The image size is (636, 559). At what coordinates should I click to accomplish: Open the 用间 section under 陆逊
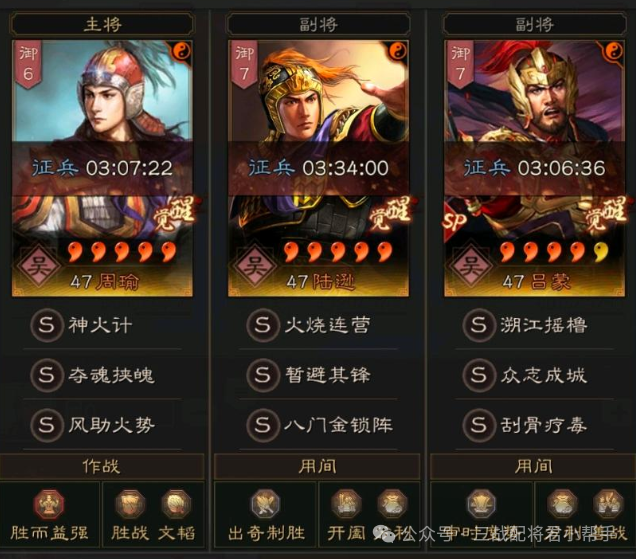tap(317, 467)
